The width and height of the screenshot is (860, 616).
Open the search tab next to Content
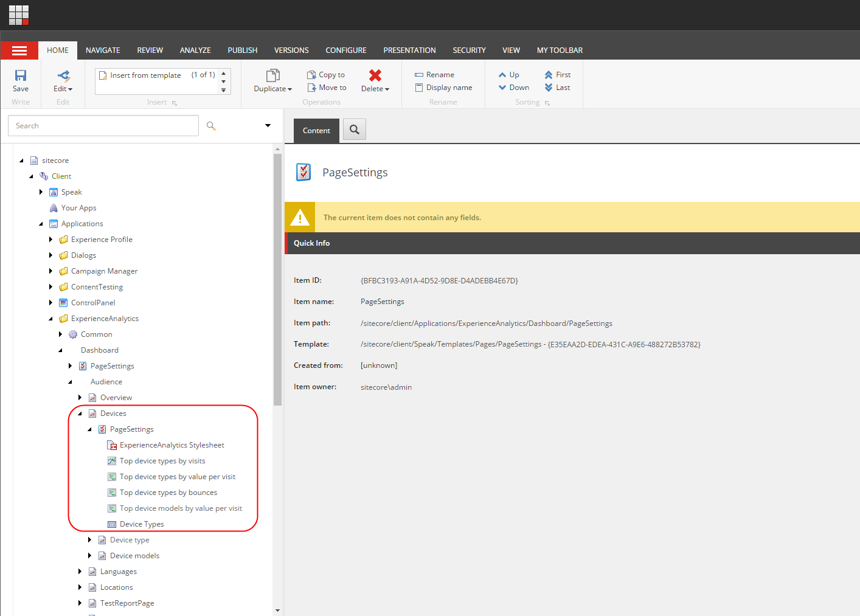coord(355,130)
